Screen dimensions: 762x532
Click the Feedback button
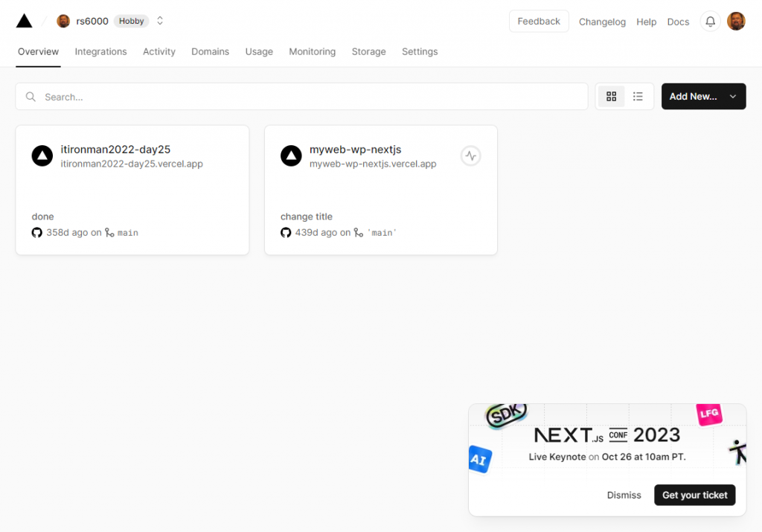coord(539,21)
